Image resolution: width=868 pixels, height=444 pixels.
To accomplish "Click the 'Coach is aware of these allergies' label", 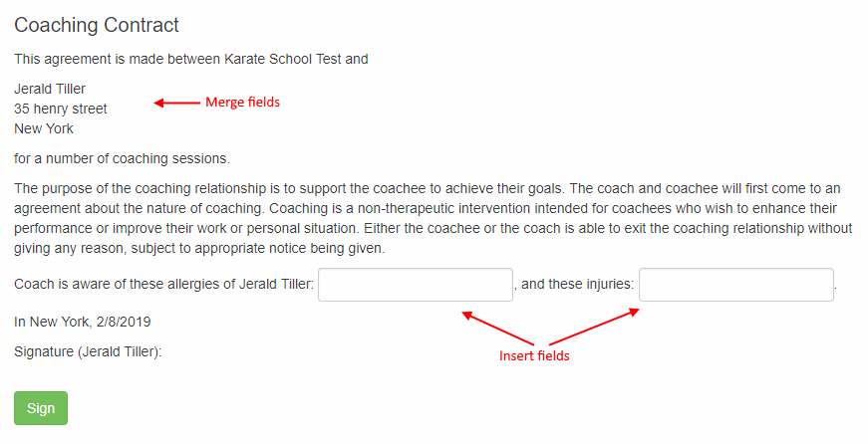I will click(x=163, y=284).
